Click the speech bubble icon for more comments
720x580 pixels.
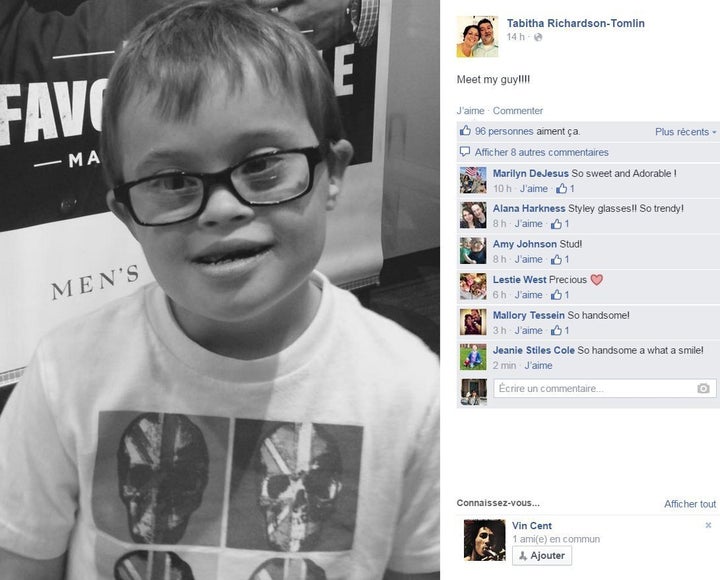[x=465, y=152]
